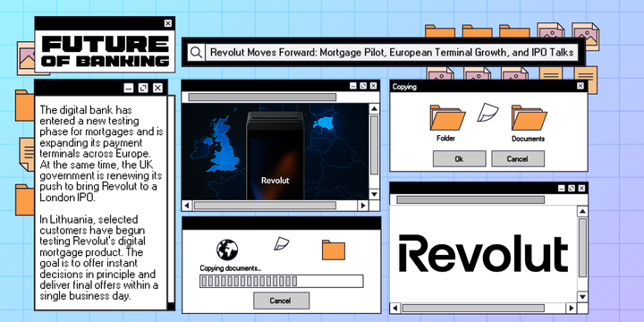Close the Copying dialog
This screenshot has height=322, width=644.
(x=580, y=86)
